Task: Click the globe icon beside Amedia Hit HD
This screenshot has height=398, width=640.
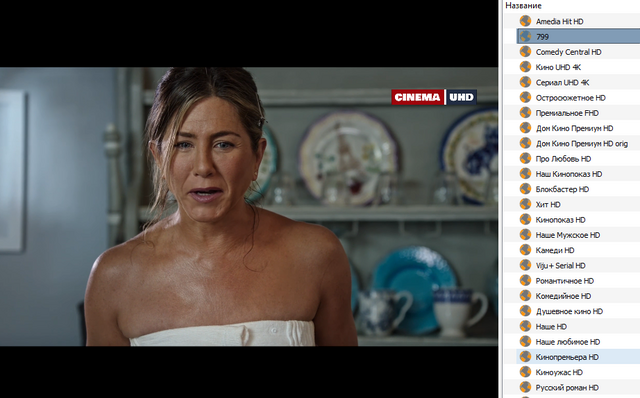Action: tap(525, 21)
